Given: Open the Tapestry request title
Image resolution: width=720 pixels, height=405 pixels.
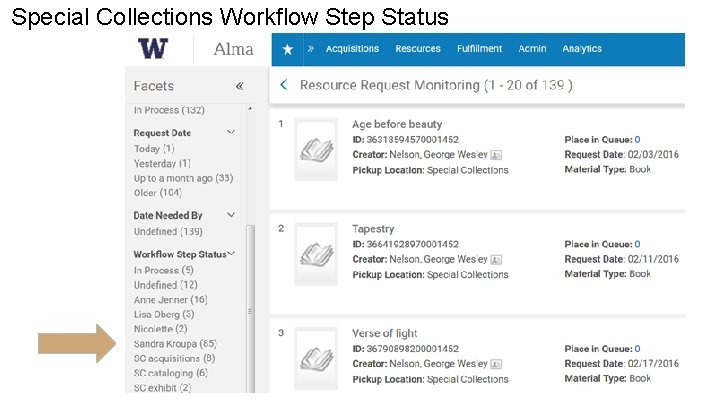Looking at the screenshot, I should 373,229.
